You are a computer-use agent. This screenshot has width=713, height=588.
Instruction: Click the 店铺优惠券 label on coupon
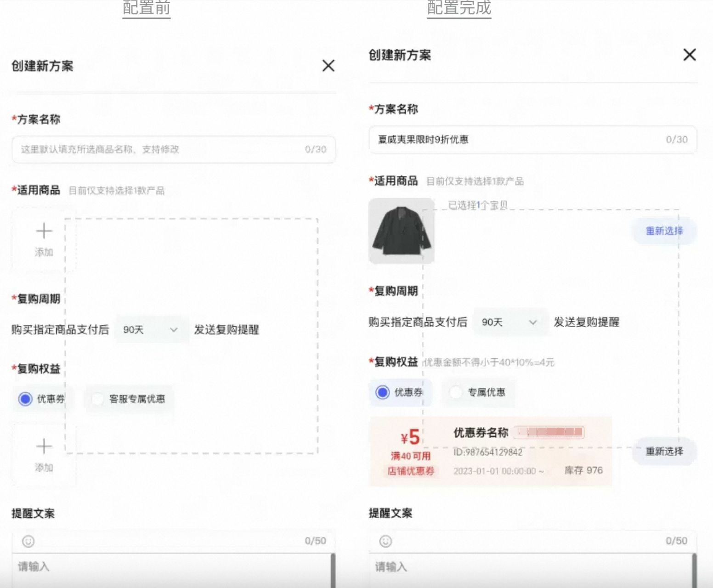coord(411,471)
